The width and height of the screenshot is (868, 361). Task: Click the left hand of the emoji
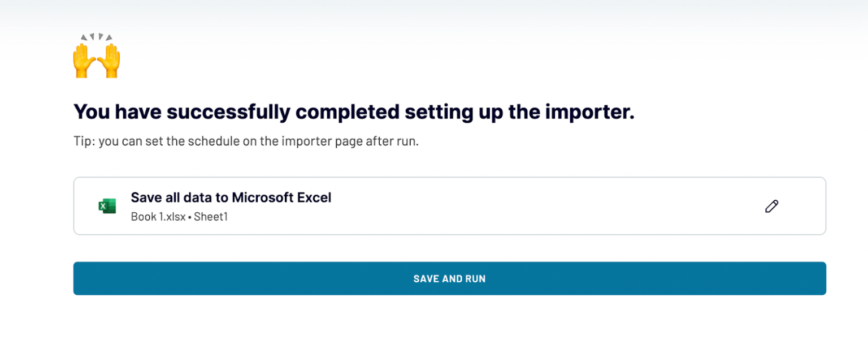pos(84,60)
